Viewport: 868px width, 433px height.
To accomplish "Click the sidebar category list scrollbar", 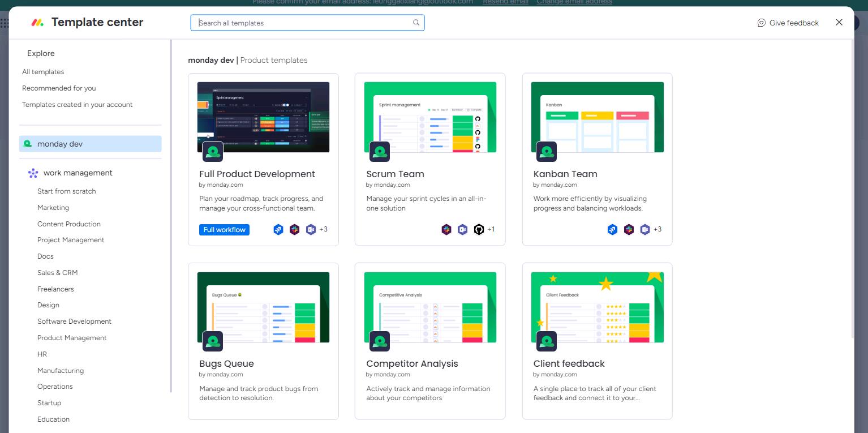I will pyautogui.click(x=171, y=216).
